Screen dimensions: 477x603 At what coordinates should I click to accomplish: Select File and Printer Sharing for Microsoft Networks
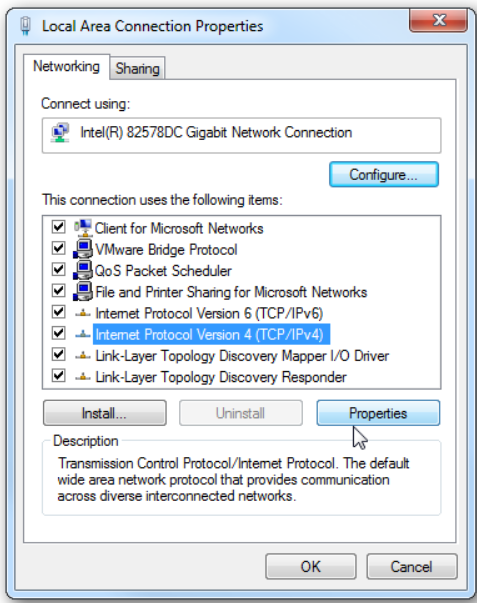[231, 292]
